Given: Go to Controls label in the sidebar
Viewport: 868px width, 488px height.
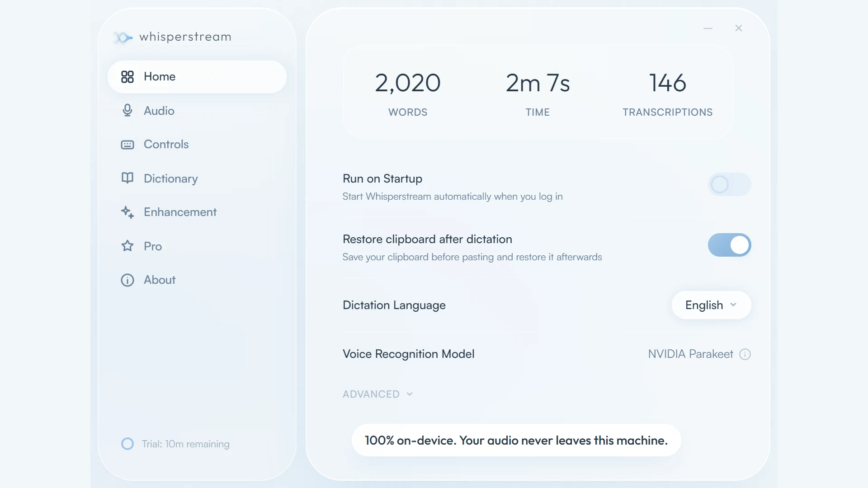Looking at the screenshot, I should click(166, 145).
